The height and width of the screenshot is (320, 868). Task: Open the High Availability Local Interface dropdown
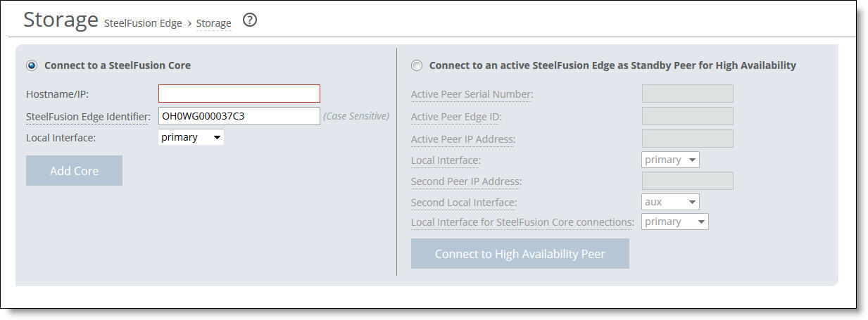[x=671, y=160]
